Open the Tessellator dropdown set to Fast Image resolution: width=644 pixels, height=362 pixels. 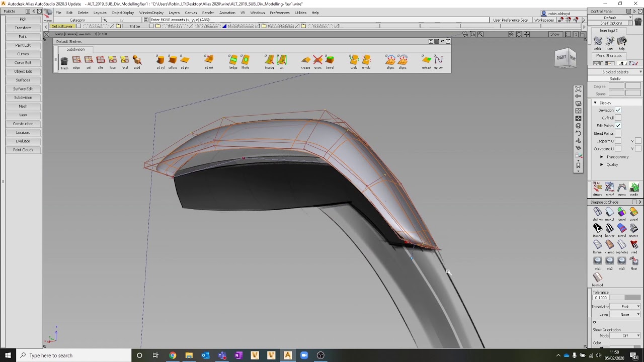(625, 307)
